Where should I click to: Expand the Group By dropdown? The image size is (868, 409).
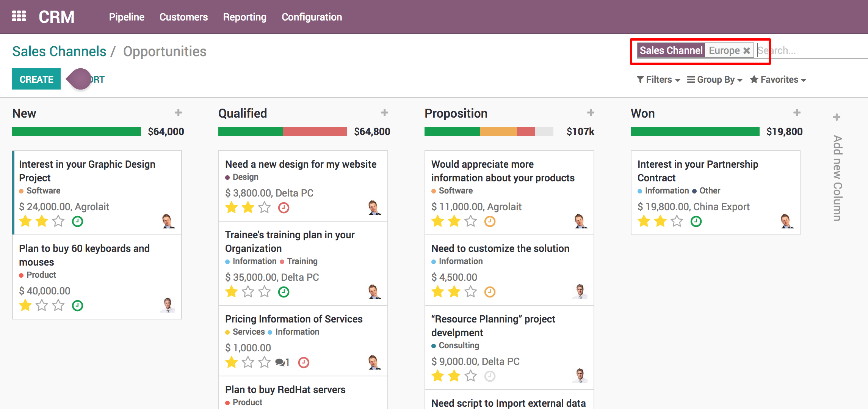715,80
